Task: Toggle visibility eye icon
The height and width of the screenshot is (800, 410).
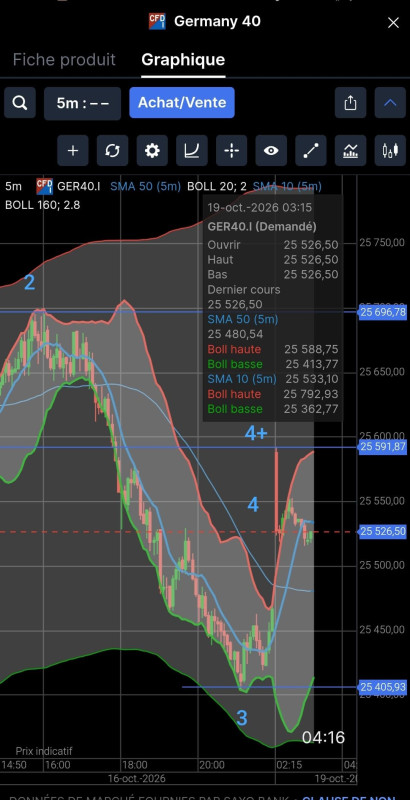Action: pos(271,151)
